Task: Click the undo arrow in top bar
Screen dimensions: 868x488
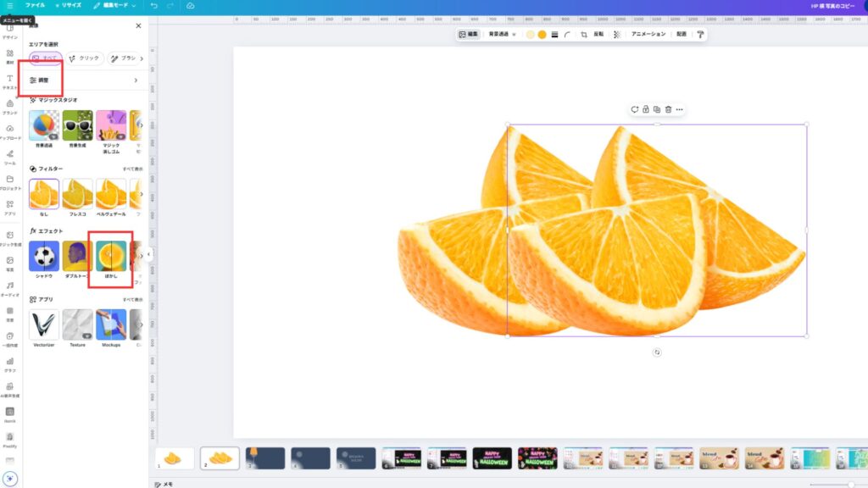Action: pos(153,5)
